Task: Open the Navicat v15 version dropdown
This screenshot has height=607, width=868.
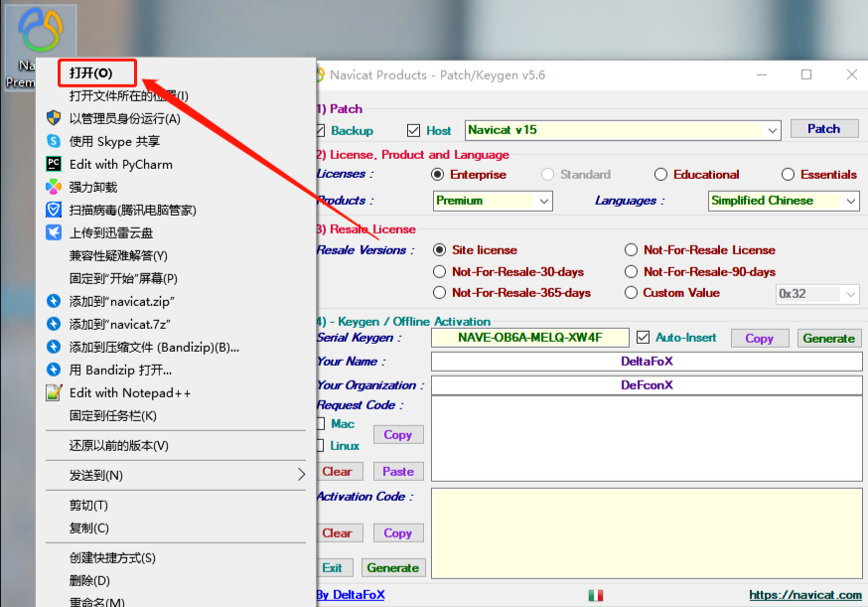Action: (x=773, y=130)
